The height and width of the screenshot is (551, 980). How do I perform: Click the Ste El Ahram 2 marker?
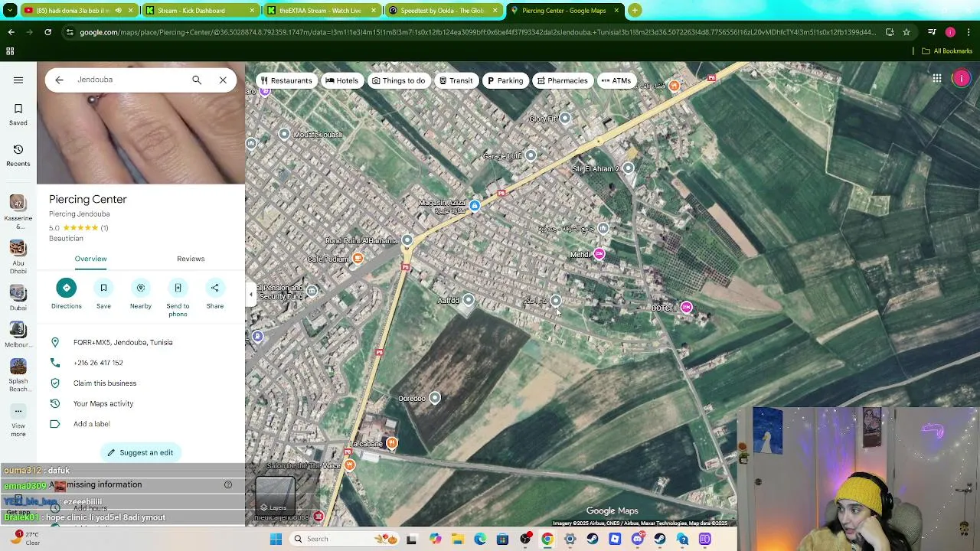pyautogui.click(x=628, y=168)
